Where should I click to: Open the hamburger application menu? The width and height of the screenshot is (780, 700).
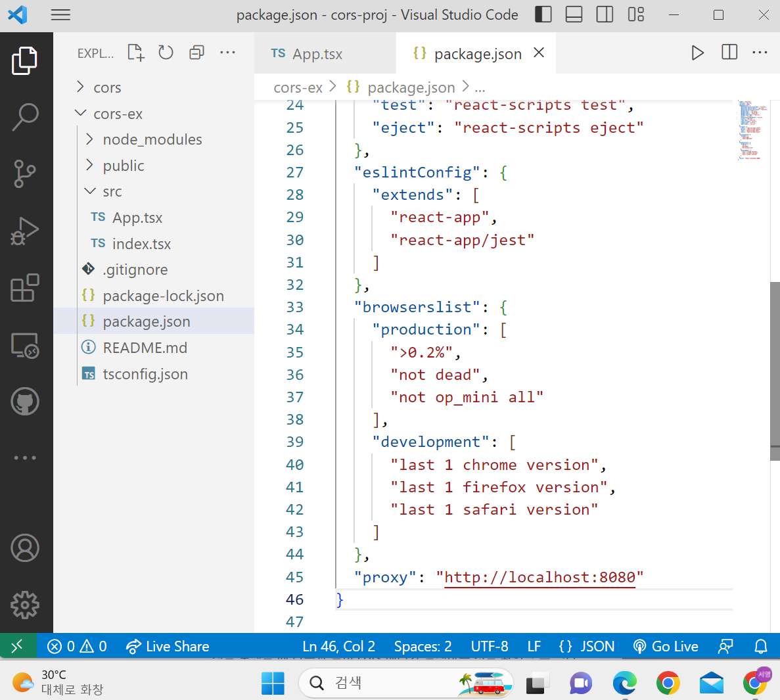pyautogui.click(x=60, y=15)
